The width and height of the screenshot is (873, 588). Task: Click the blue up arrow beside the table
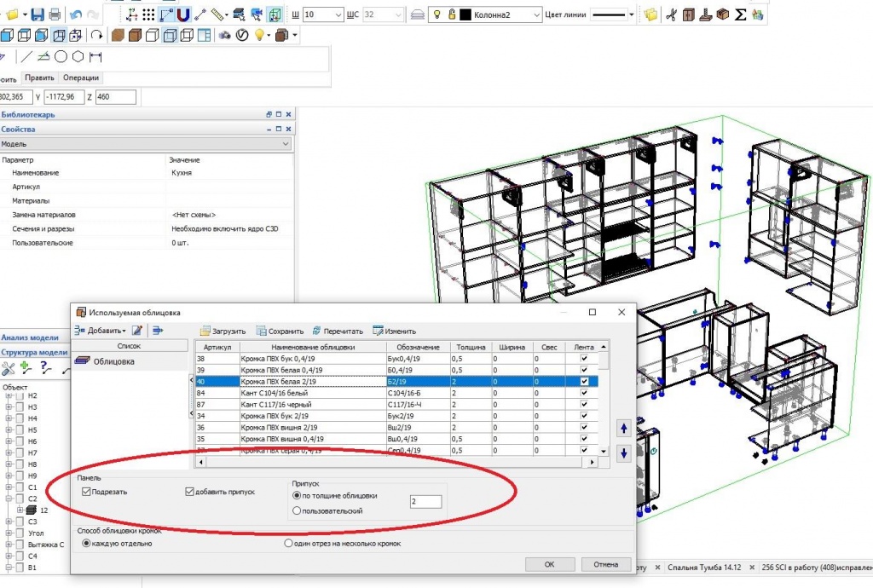[x=624, y=429]
